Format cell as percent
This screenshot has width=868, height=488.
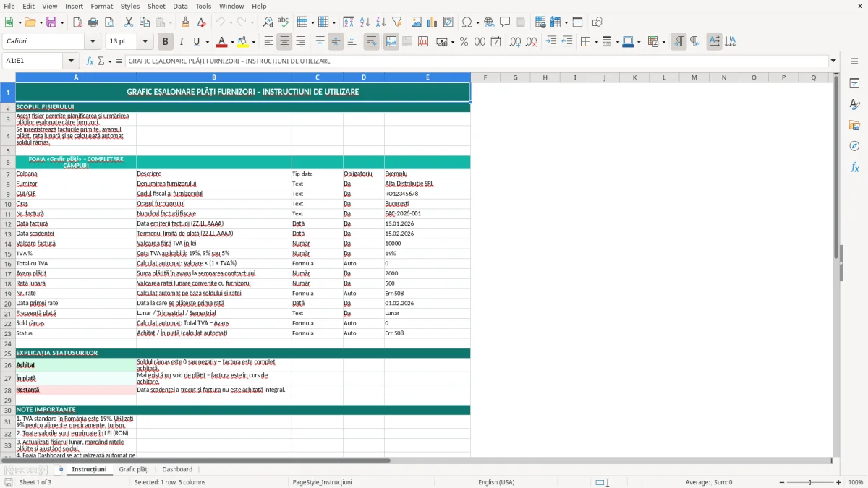pyautogui.click(x=464, y=42)
